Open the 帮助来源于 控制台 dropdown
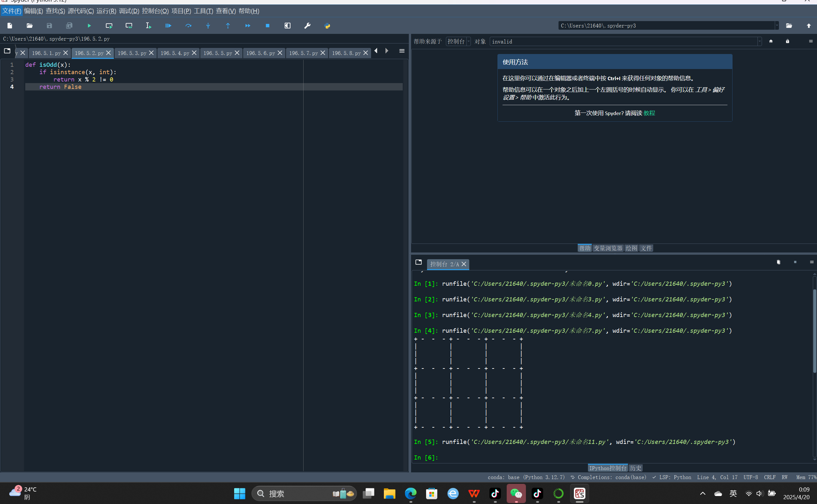Screen dimensions: 817x504 458,41
